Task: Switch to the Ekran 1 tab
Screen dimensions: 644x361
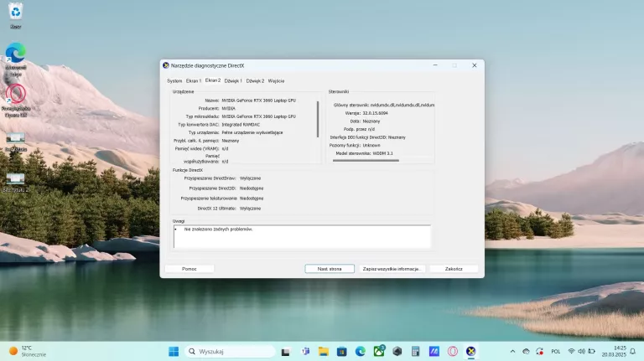Action: point(194,81)
